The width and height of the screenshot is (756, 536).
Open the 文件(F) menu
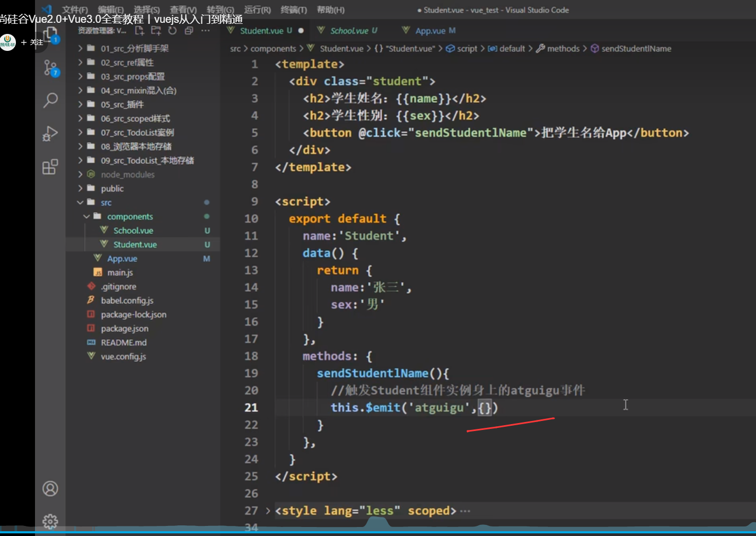(75, 10)
